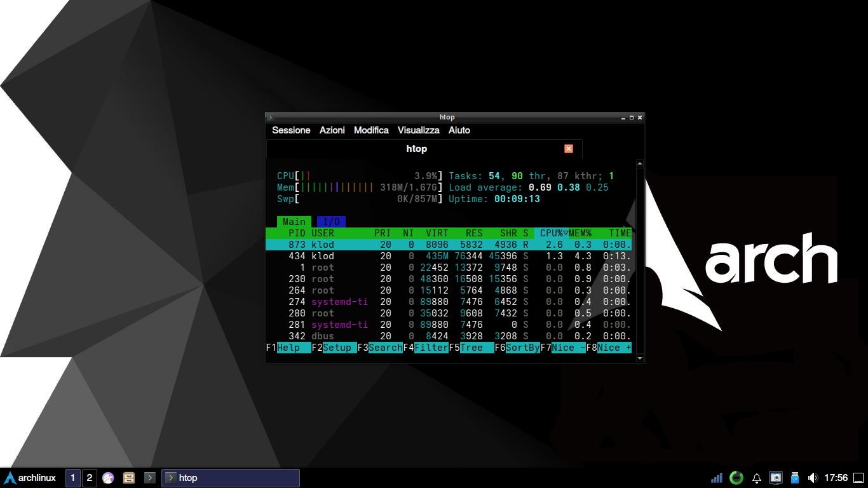Click F1 Help in htop footer
This screenshot has height=488, width=868.
tap(288, 348)
